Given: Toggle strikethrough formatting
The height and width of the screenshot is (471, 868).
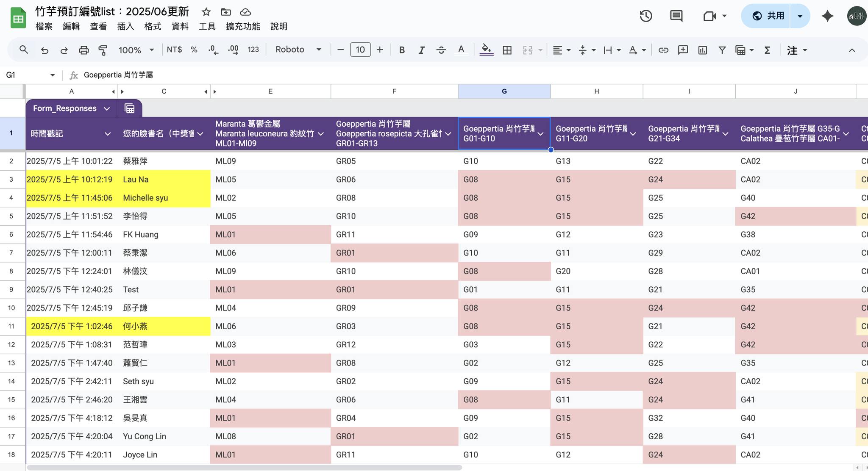Looking at the screenshot, I should point(441,50).
